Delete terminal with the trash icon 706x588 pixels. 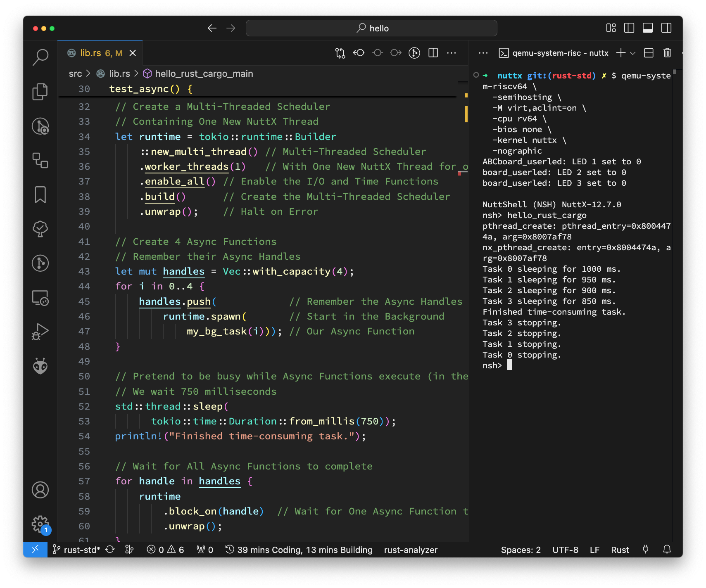coord(667,53)
